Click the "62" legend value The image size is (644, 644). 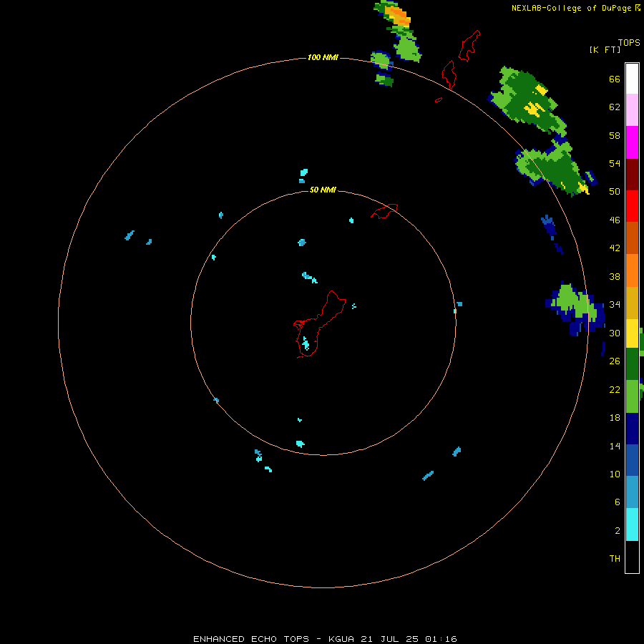pos(615,107)
